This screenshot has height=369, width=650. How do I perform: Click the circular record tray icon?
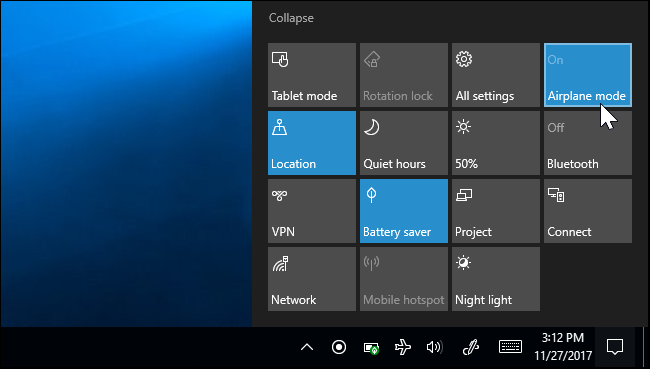[339, 347]
